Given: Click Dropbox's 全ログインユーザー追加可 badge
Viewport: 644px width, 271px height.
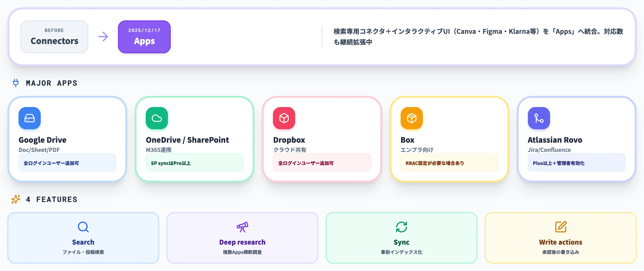Looking at the screenshot, I should pyautogui.click(x=322, y=163).
